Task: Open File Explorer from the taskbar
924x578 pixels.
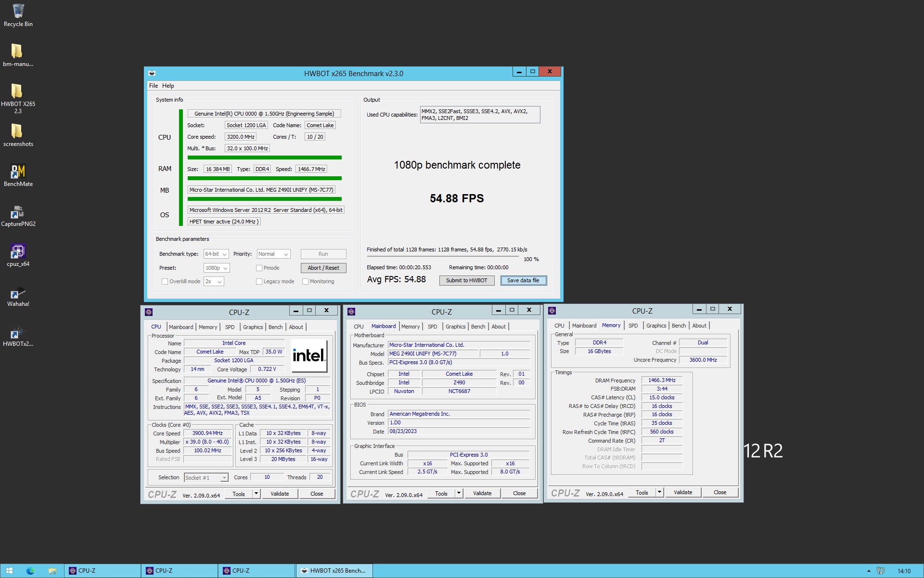Action: pos(52,571)
